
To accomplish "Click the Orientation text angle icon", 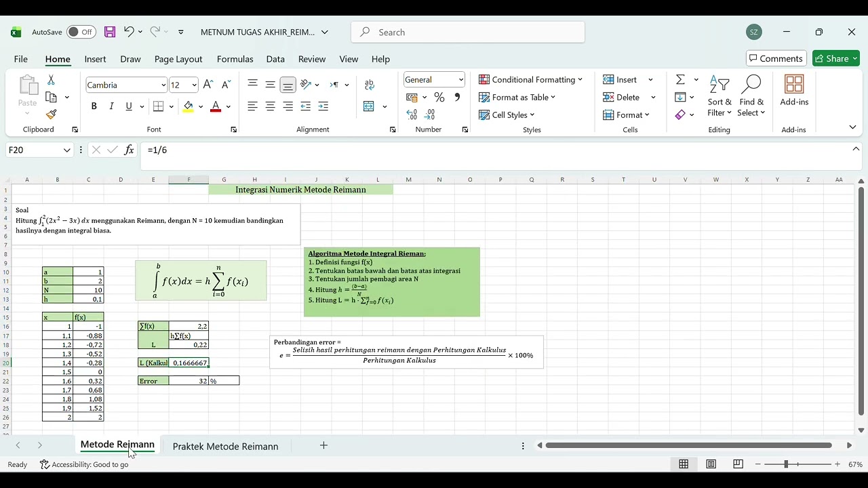I will pos(306,85).
